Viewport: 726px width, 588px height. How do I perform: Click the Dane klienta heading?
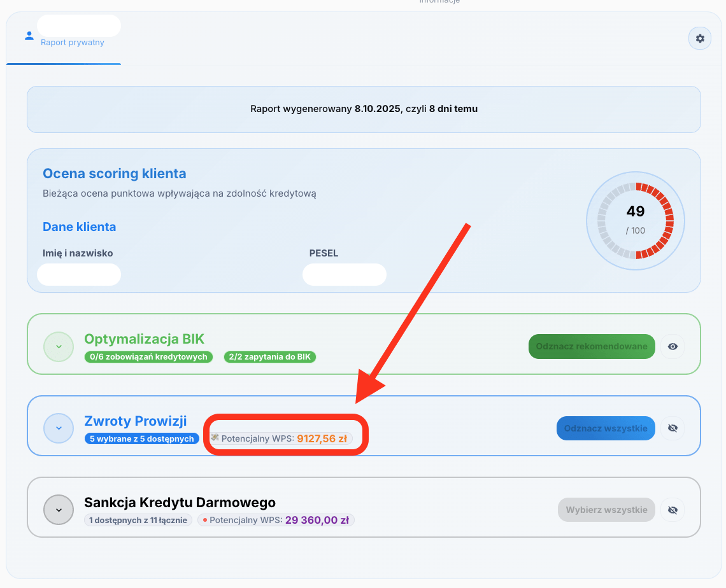tap(79, 227)
